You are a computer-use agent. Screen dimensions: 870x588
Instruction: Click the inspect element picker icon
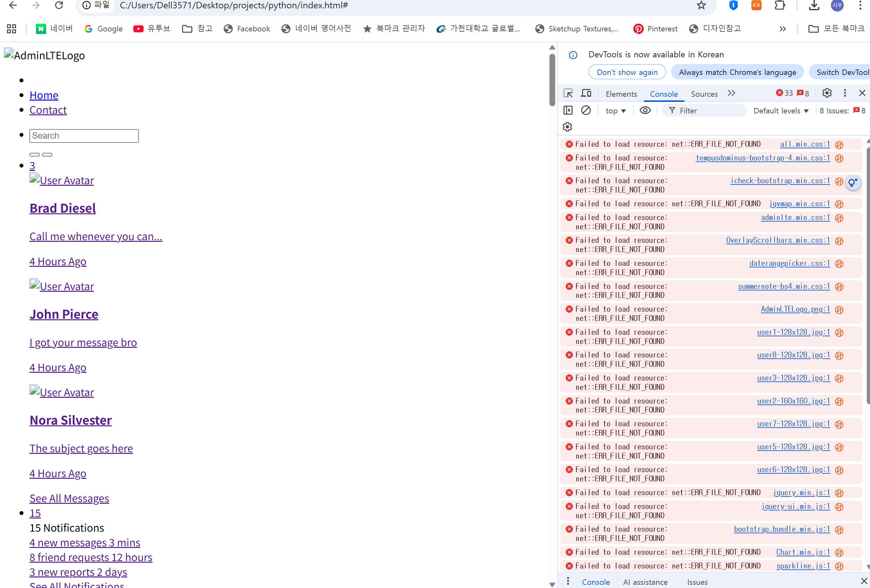568,93
